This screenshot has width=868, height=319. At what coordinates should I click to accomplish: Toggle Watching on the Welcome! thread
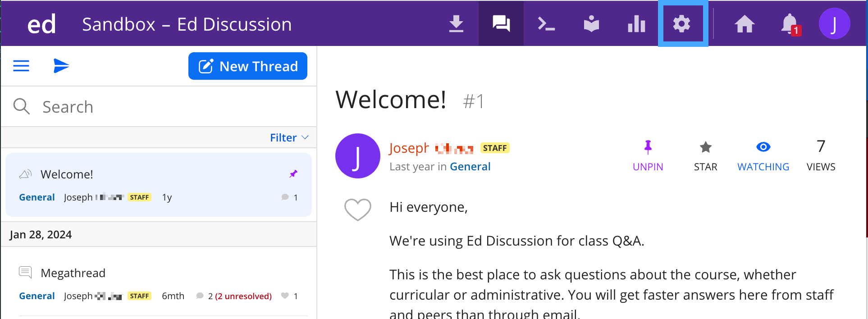(x=763, y=156)
